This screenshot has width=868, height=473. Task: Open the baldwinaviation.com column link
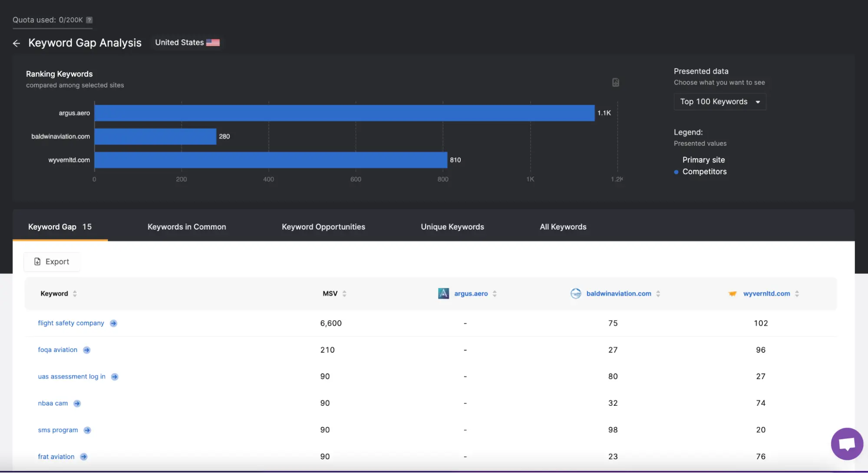[618, 294]
